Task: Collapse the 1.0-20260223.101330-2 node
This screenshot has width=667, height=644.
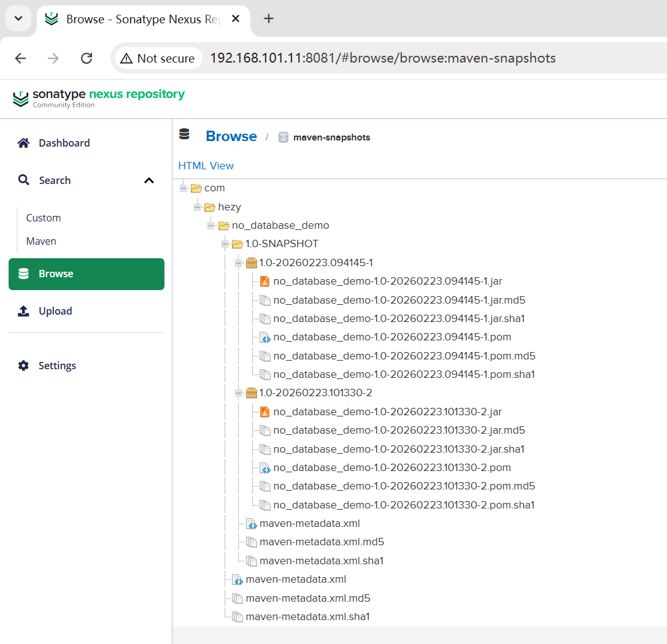Action: 239,393
